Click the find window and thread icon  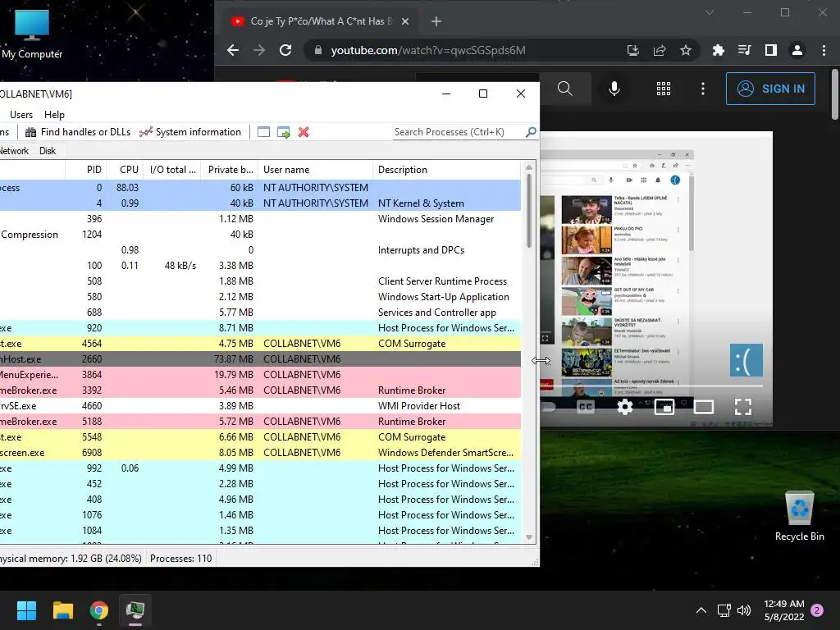pos(284,132)
